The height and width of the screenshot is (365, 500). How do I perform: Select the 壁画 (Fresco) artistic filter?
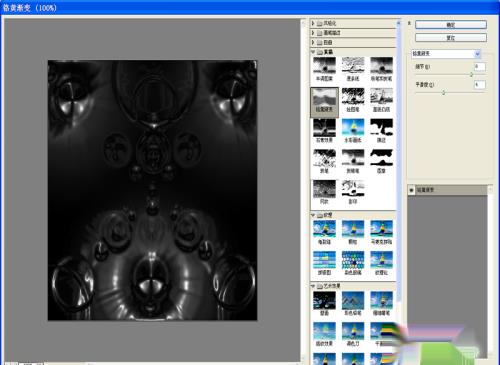click(x=324, y=303)
